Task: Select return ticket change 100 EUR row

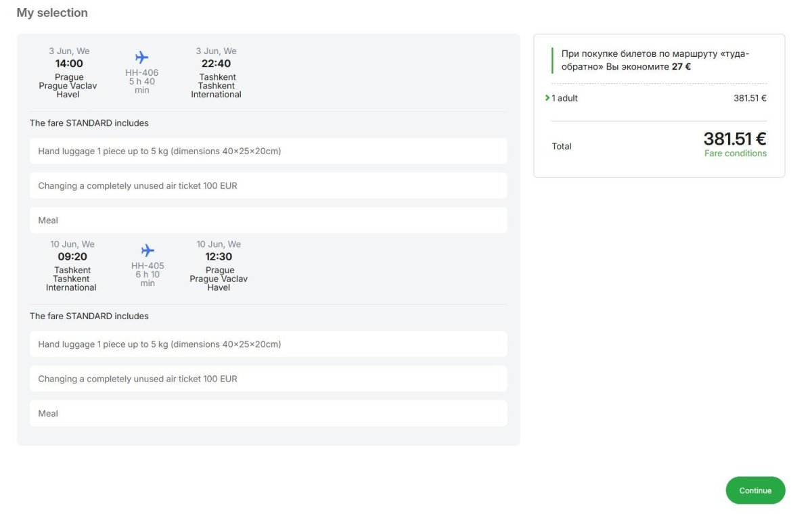Action: click(x=268, y=379)
